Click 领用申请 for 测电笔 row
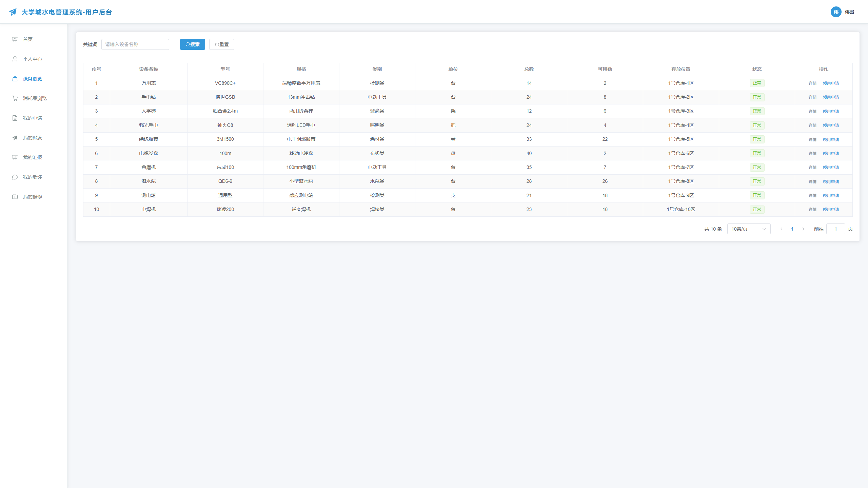Viewport: 868px width, 488px height. pos(831,196)
